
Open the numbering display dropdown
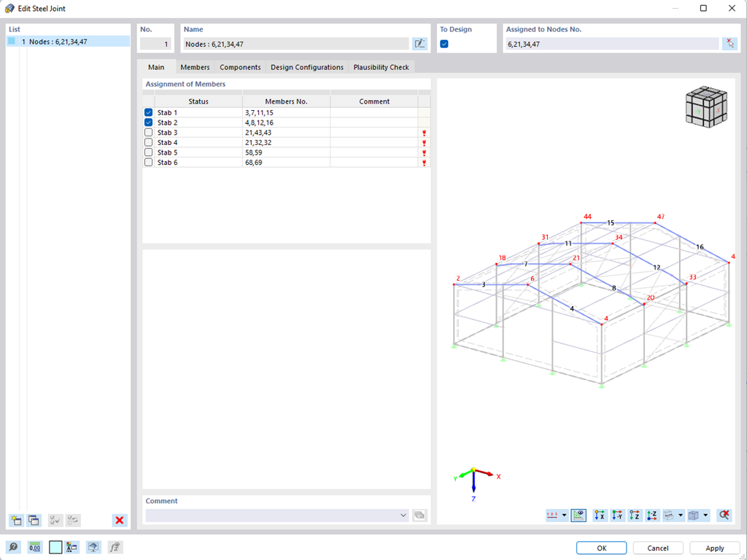tap(563, 515)
